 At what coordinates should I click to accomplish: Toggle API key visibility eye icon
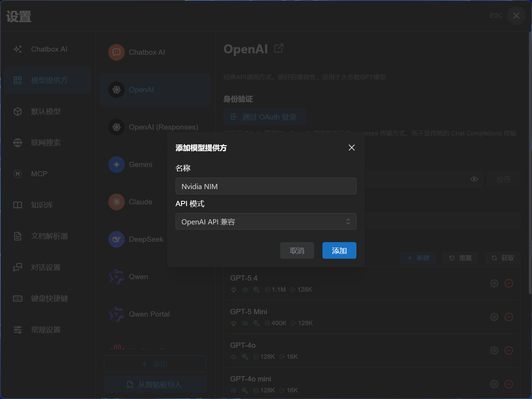(474, 179)
